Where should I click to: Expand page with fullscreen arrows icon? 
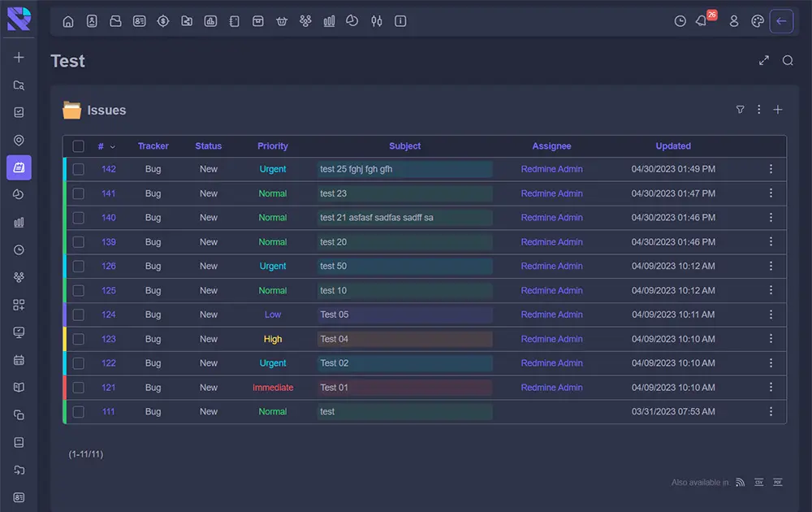pos(764,61)
